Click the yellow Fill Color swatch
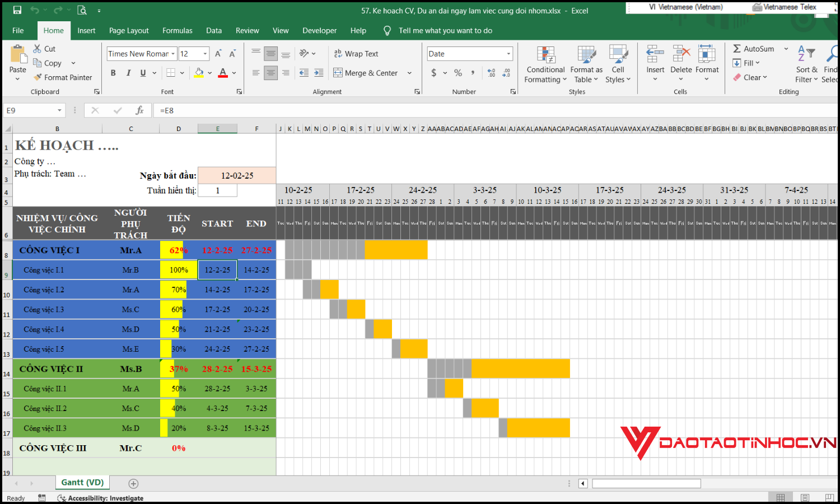Viewport: 840px width, 504px height. (199, 73)
